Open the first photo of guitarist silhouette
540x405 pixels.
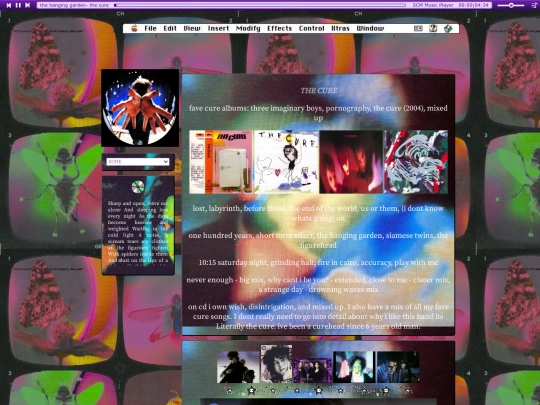[238, 367]
